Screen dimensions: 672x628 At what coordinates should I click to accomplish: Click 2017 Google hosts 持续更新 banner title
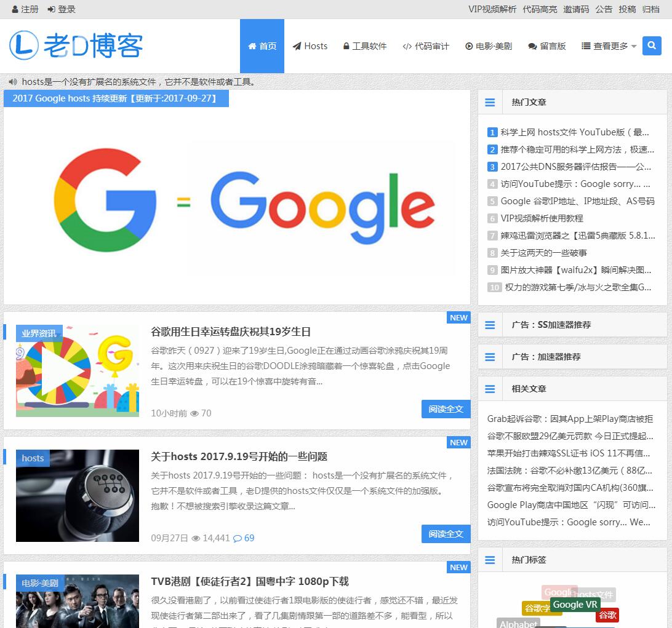(116, 98)
